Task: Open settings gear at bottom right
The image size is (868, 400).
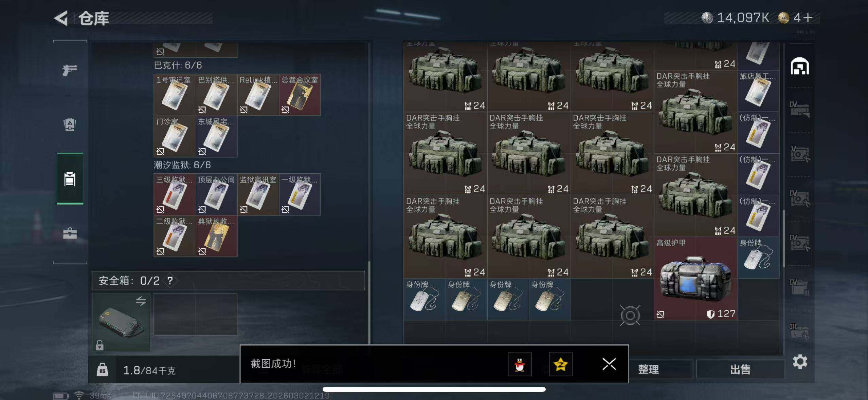Action: pyautogui.click(x=800, y=362)
